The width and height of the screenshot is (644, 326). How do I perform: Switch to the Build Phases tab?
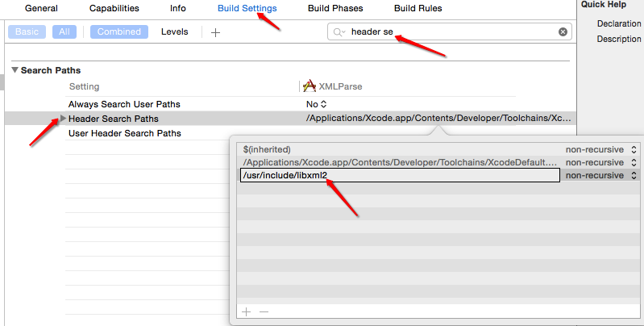tap(335, 8)
